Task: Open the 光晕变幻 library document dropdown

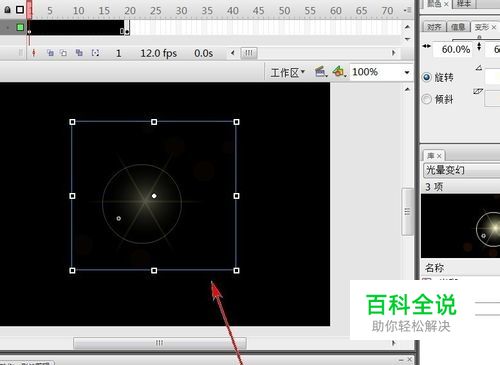Action: 462,170
